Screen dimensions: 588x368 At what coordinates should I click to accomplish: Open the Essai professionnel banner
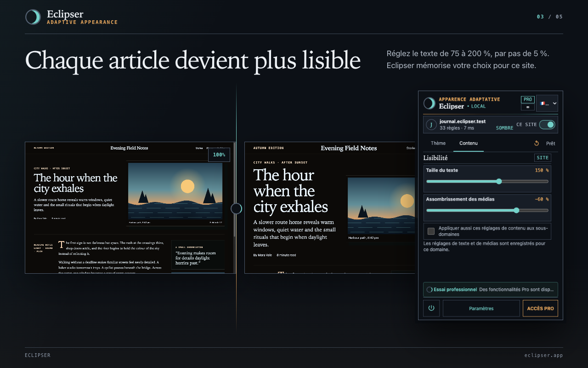[491, 290]
